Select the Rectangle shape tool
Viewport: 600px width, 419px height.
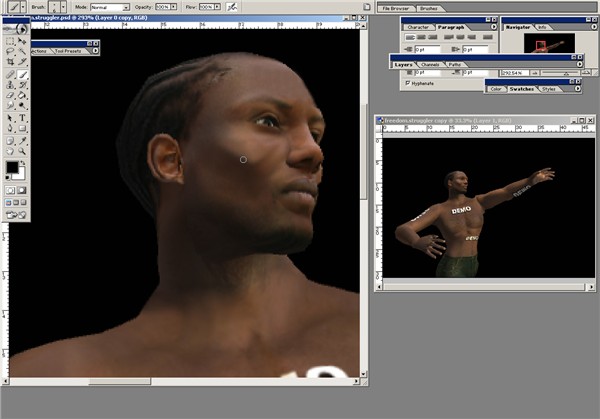point(22,128)
